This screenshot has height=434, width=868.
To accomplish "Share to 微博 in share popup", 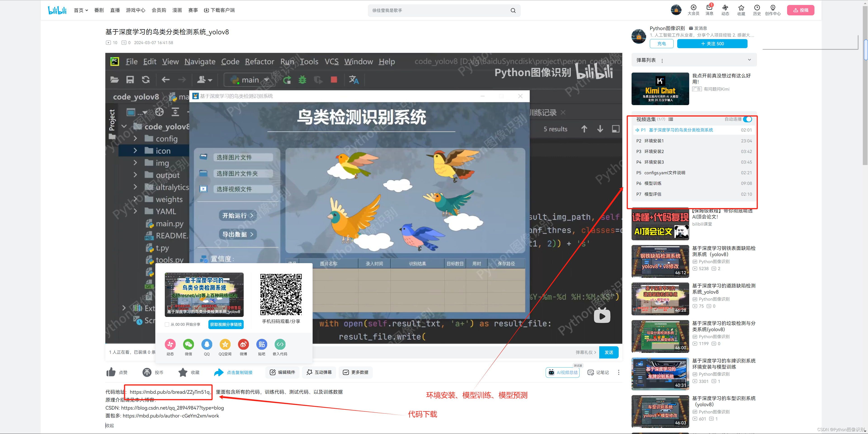I will coord(243,344).
